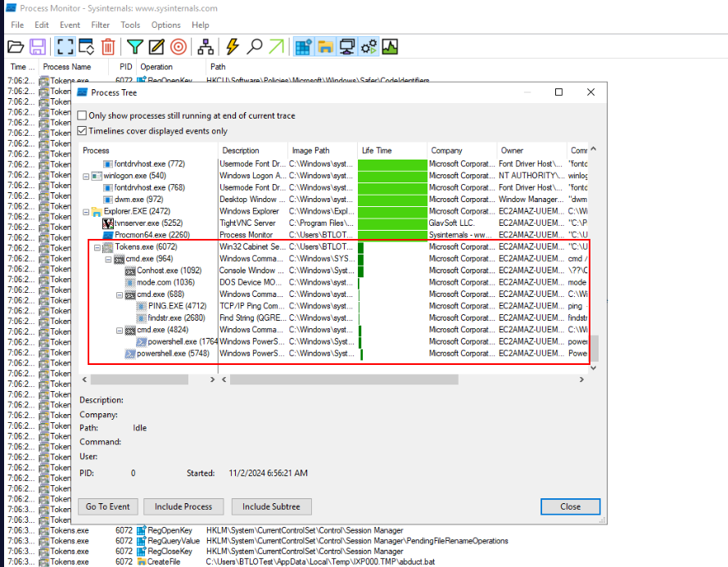Open a saved log with the Open icon
Viewport: 728px width, 567px height.
point(16,47)
